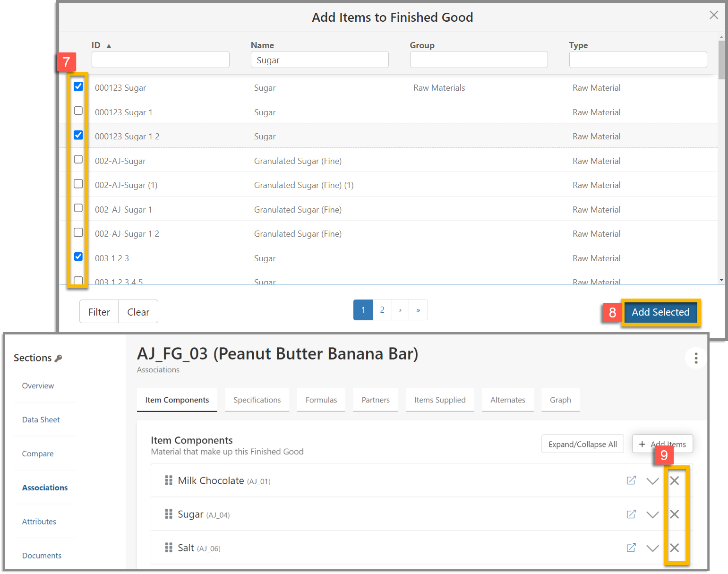Switch to the Item Components tab

[177, 400]
